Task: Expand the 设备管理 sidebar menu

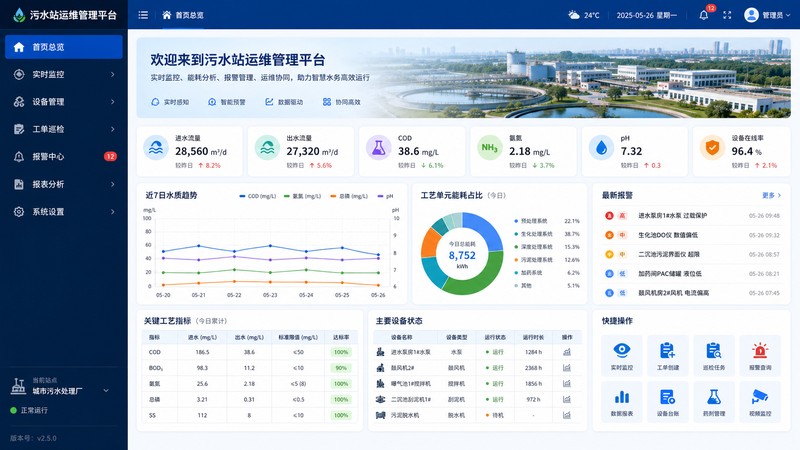Action: point(64,102)
